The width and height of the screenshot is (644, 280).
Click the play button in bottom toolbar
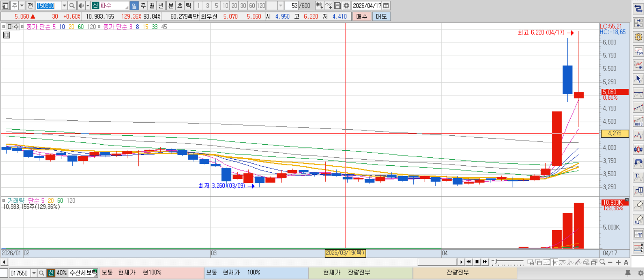coord(461,262)
